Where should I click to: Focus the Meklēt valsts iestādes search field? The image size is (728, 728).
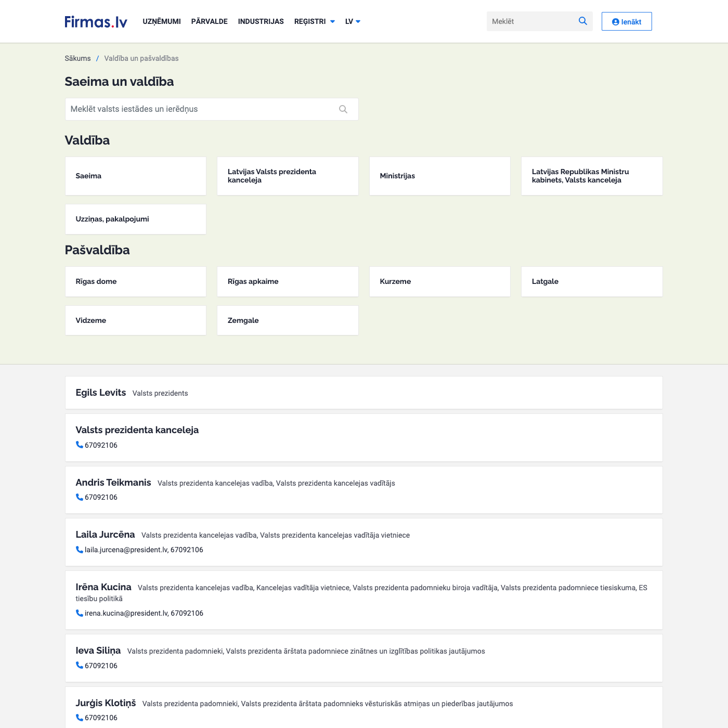203,109
